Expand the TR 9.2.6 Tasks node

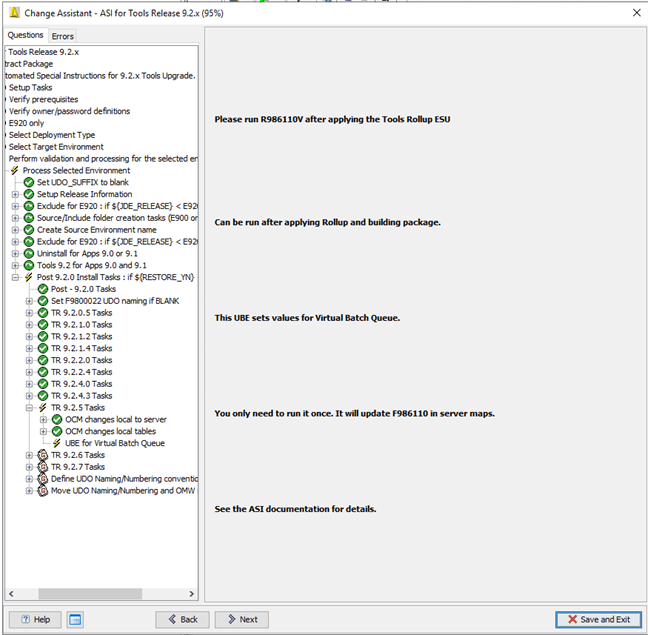click(29, 455)
